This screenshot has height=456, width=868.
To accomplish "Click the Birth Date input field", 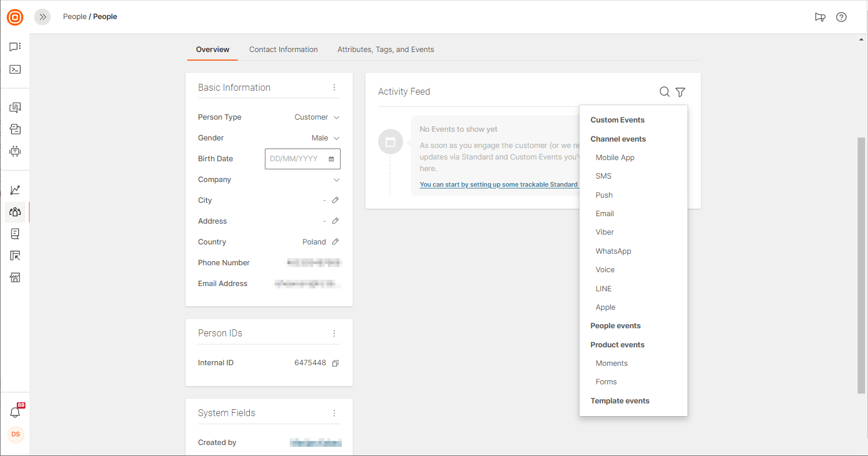I will [297, 159].
